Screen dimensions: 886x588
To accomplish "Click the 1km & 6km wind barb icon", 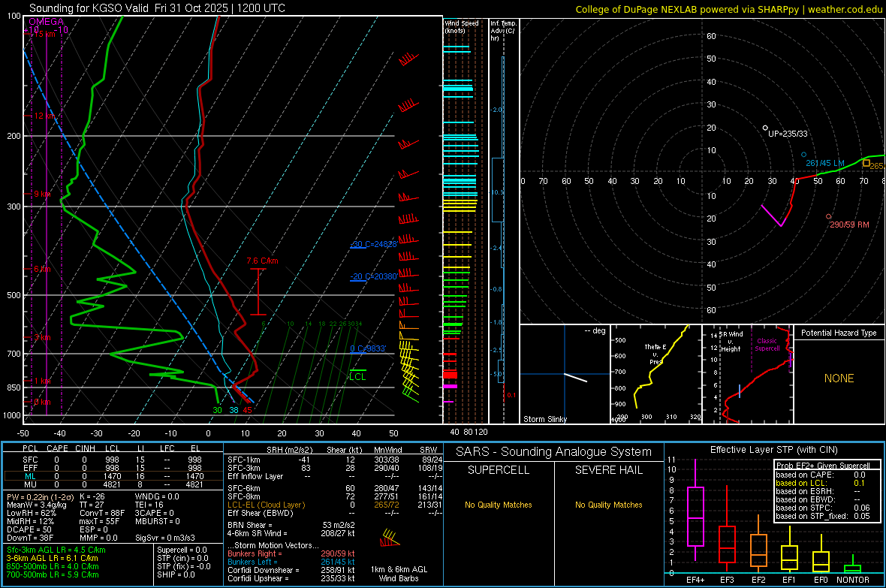I will tap(390, 538).
